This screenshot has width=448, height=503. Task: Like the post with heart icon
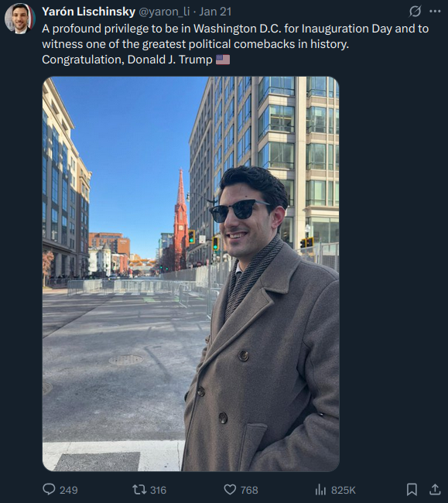tap(230, 490)
